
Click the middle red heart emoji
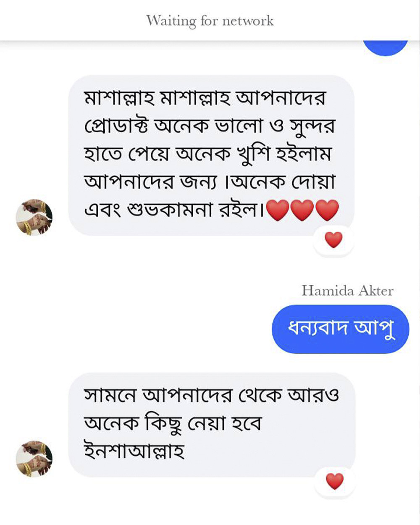(302, 211)
